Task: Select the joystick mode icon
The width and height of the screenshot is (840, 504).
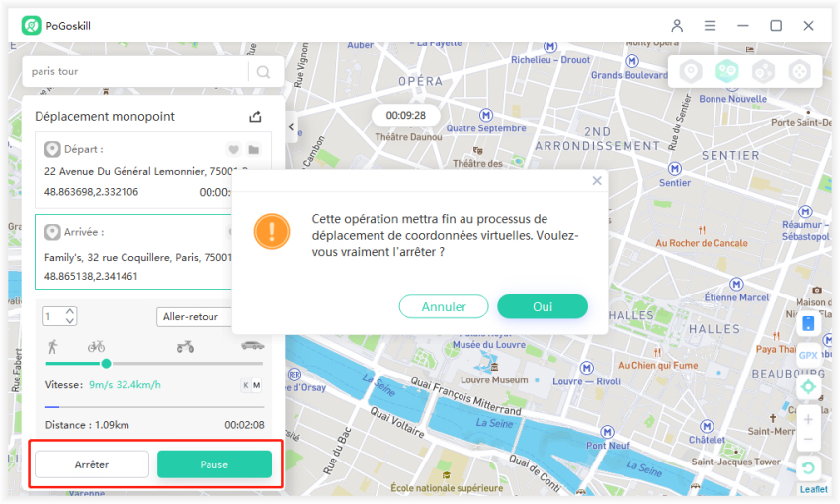Action: click(x=798, y=71)
